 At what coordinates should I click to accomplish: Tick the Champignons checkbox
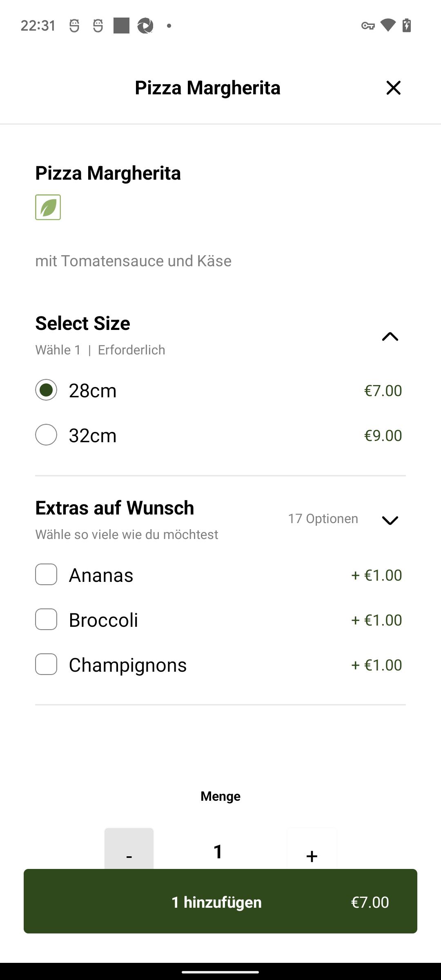pos(46,664)
